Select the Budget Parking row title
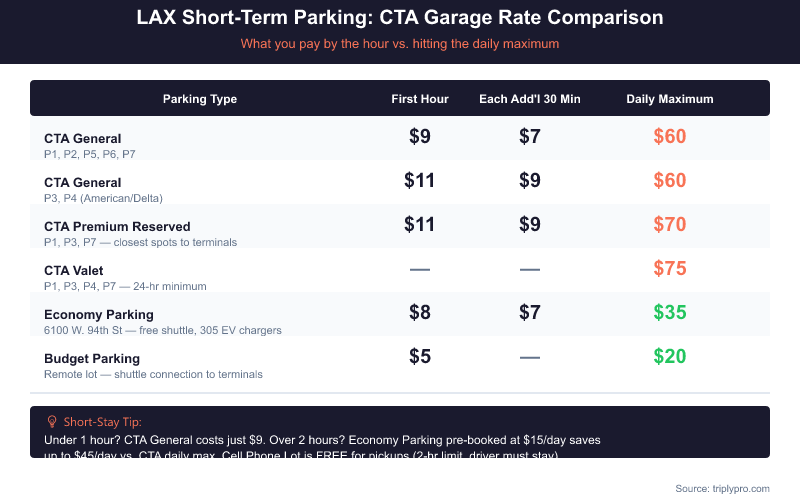 [92, 358]
